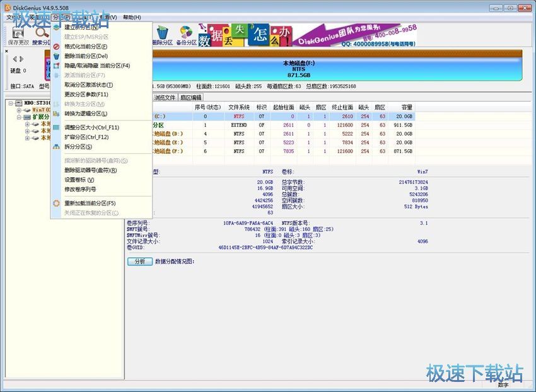Choose 扩容分区(Ctrl_F12) menu entry
The width and height of the screenshot is (536, 392).
pyautogui.click(x=86, y=137)
